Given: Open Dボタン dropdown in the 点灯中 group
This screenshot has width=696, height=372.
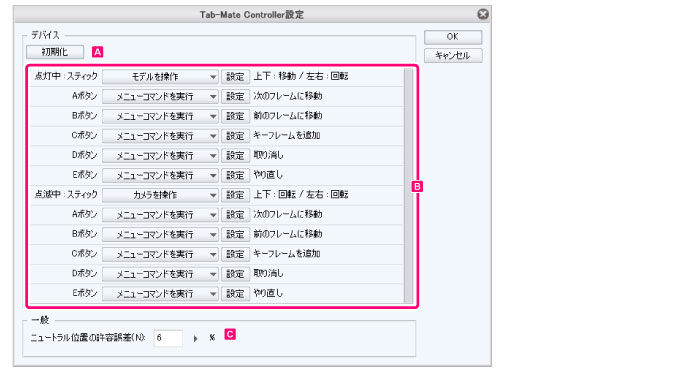Looking at the screenshot, I should pyautogui.click(x=160, y=155).
